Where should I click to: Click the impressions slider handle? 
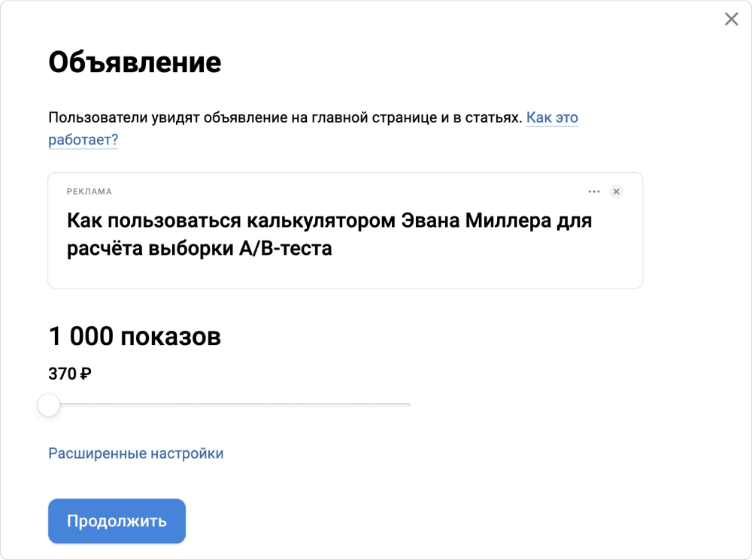click(49, 405)
